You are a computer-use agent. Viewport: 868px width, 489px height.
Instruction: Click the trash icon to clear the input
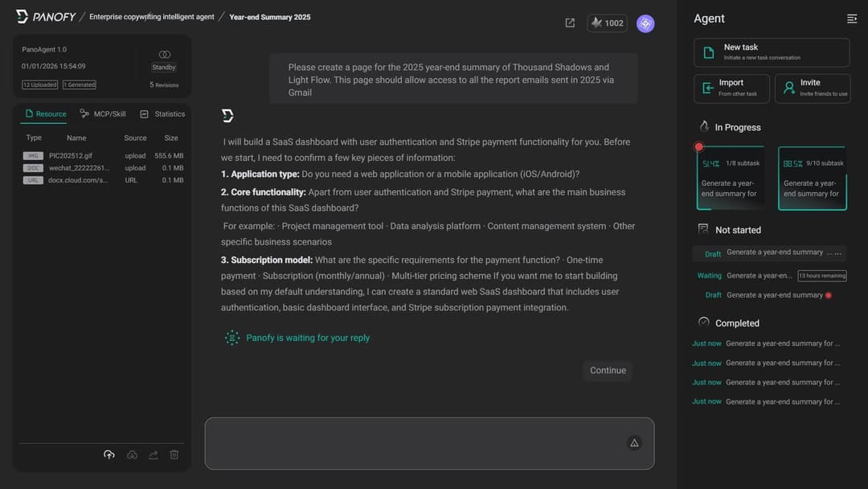[174, 454]
